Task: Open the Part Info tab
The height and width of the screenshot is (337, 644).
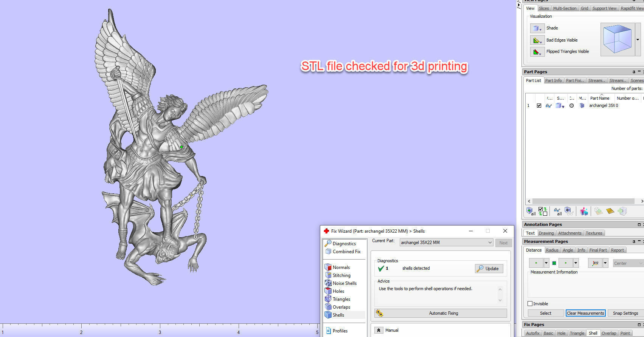Action: (553, 80)
